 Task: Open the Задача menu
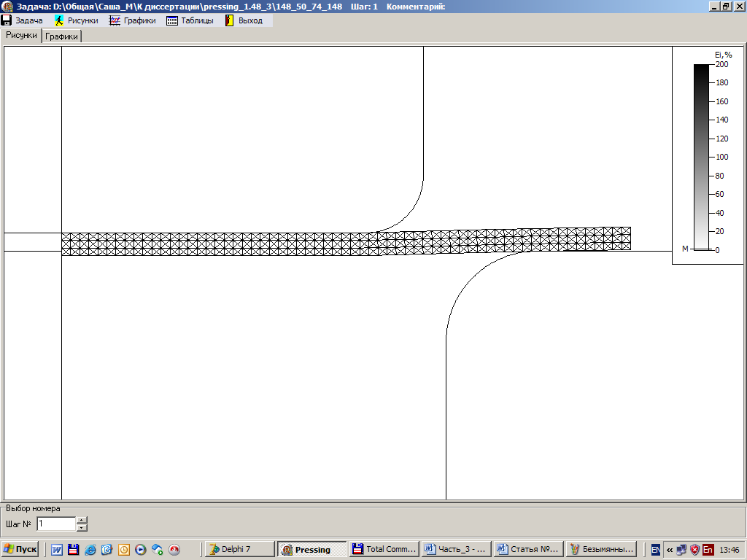click(x=23, y=20)
